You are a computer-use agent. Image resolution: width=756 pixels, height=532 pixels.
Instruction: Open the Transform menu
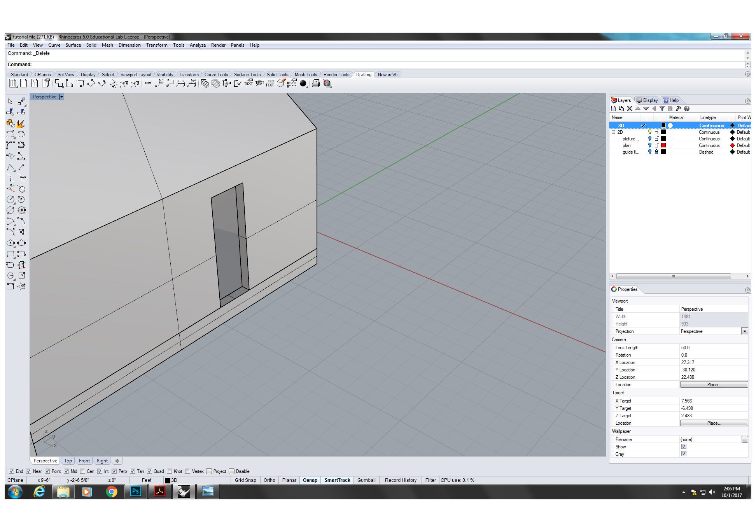157,45
